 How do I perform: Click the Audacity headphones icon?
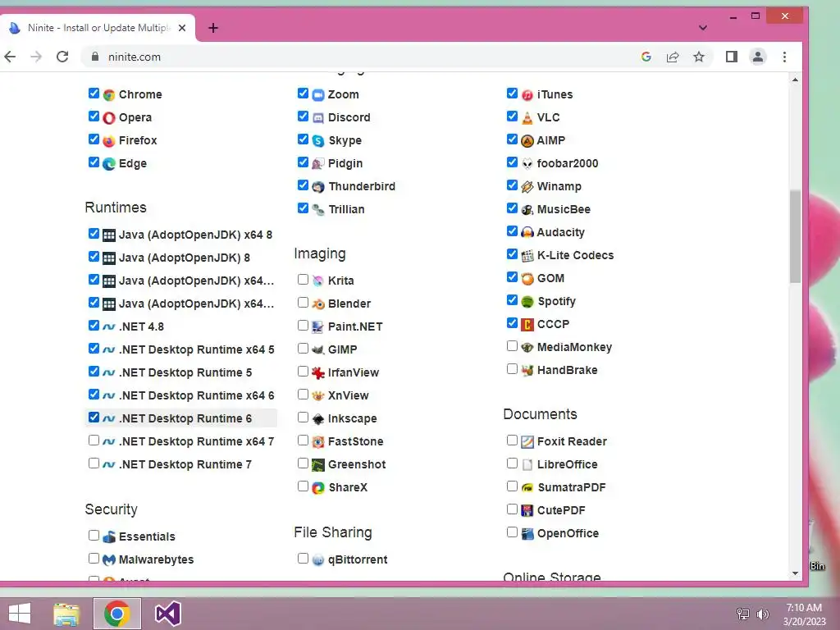coord(527,232)
